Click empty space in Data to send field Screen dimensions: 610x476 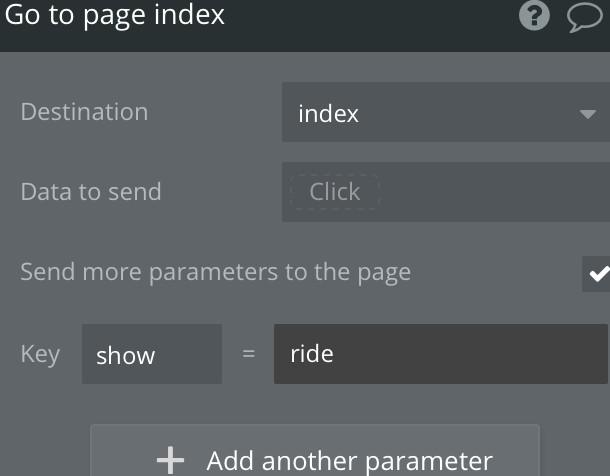(494, 192)
